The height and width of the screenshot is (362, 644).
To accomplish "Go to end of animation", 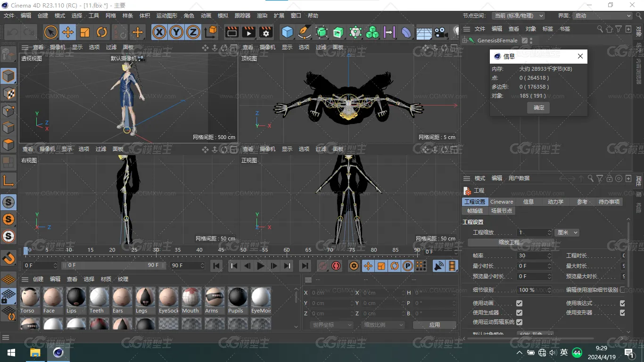I will coord(305,266).
